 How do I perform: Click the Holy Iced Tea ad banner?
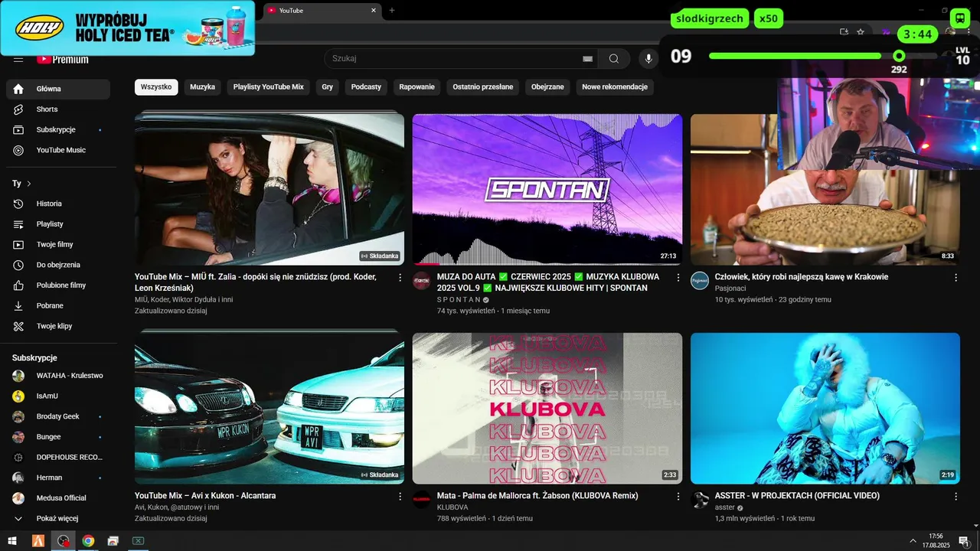(127, 28)
